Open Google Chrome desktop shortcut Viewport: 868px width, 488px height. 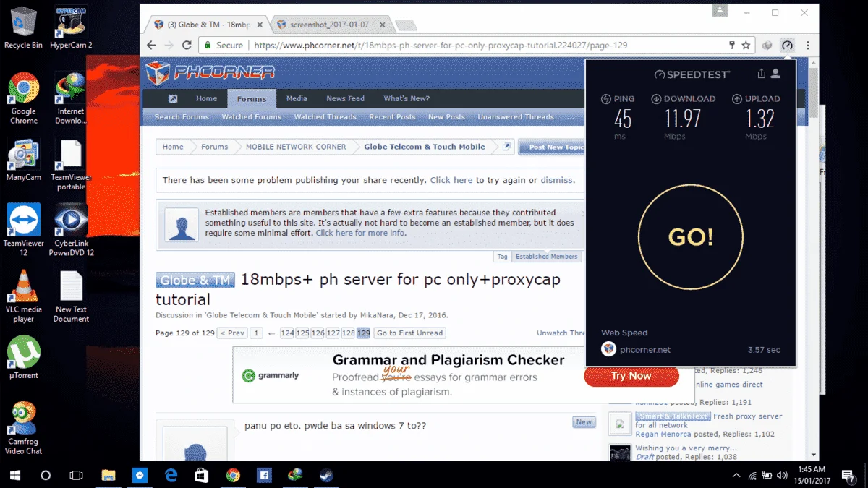(23, 98)
